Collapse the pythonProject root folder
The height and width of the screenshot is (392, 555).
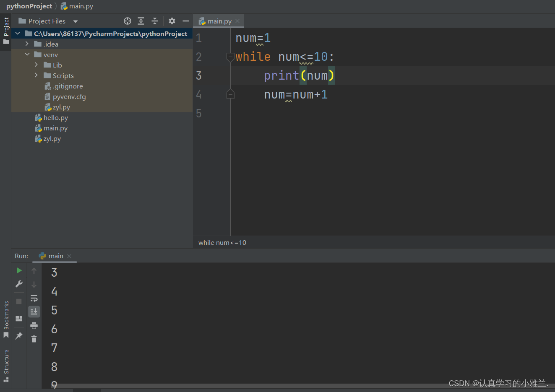pos(18,33)
